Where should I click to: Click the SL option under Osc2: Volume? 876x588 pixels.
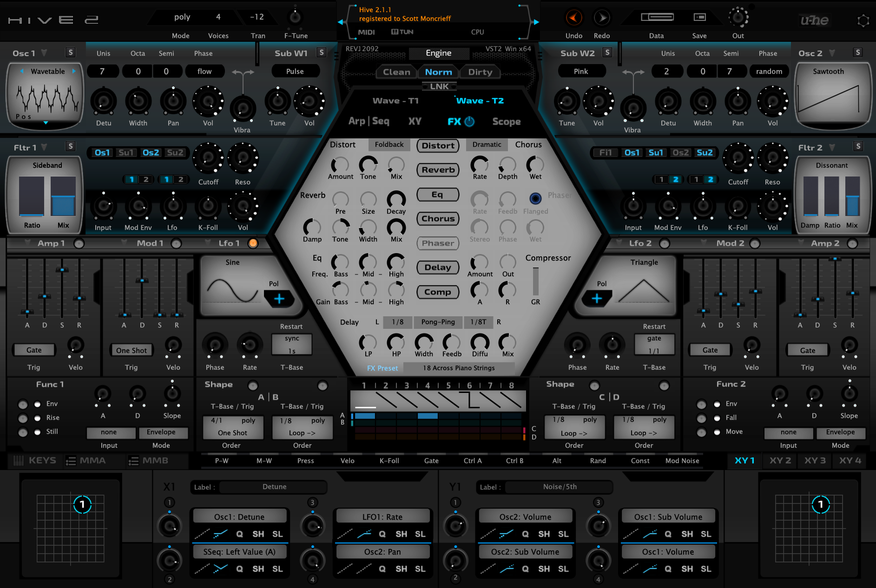(x=563, y=534)
